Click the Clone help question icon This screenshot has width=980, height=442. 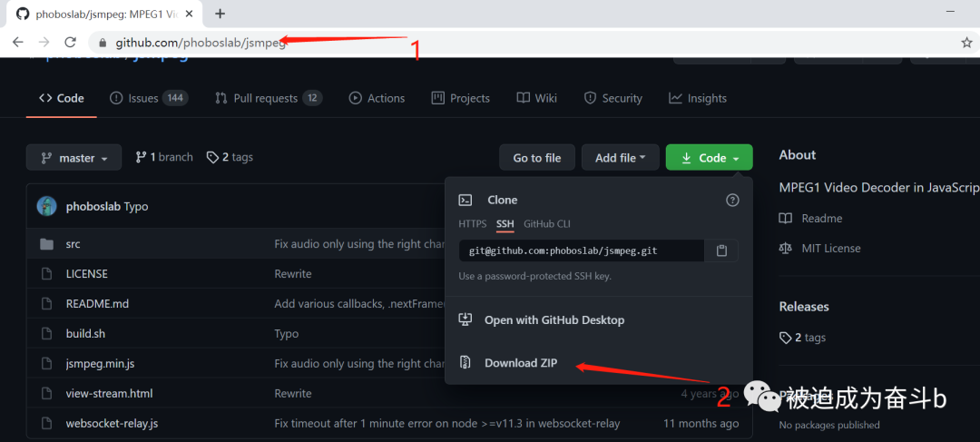[732, 200]
